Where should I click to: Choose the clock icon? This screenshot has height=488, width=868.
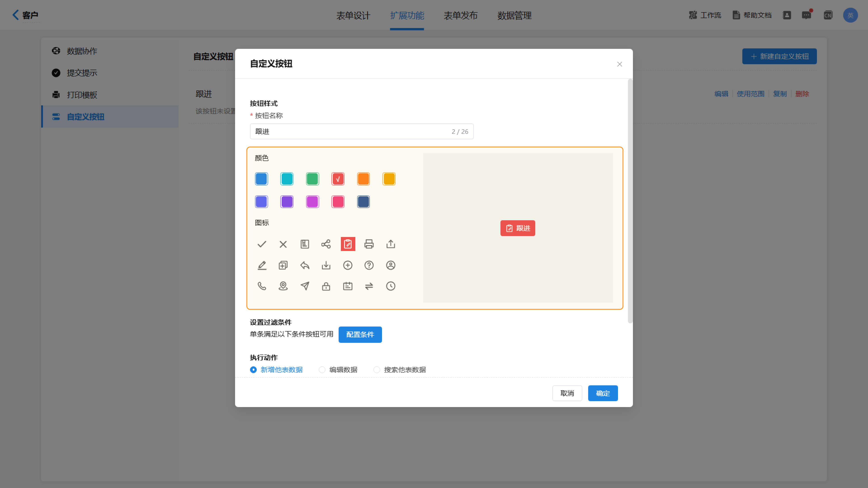(391, 286)
